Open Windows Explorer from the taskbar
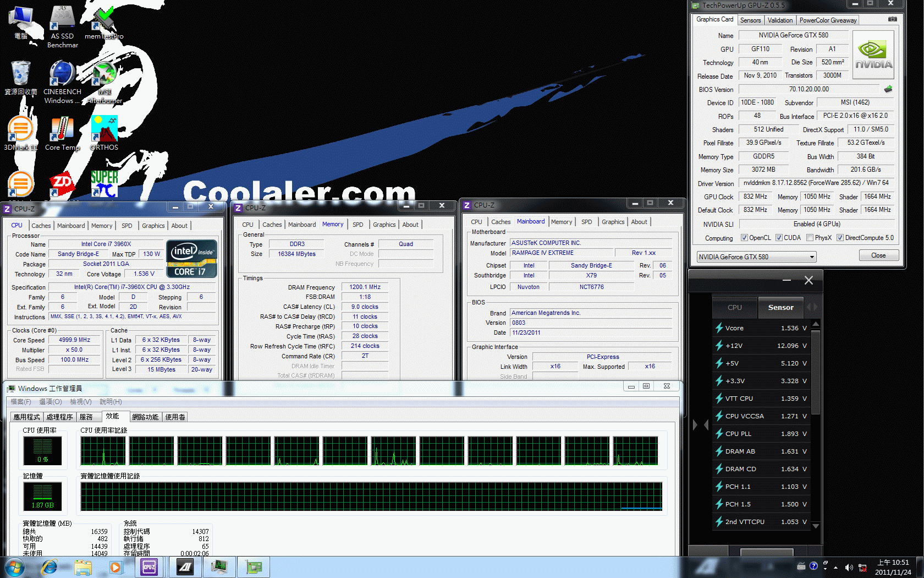 tap(83, 567)
